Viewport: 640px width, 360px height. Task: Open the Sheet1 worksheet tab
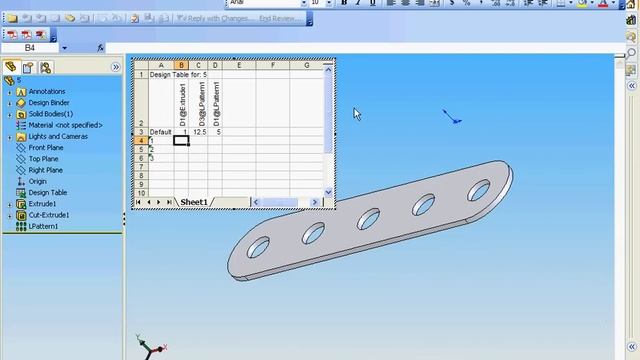tap(194, 202)
